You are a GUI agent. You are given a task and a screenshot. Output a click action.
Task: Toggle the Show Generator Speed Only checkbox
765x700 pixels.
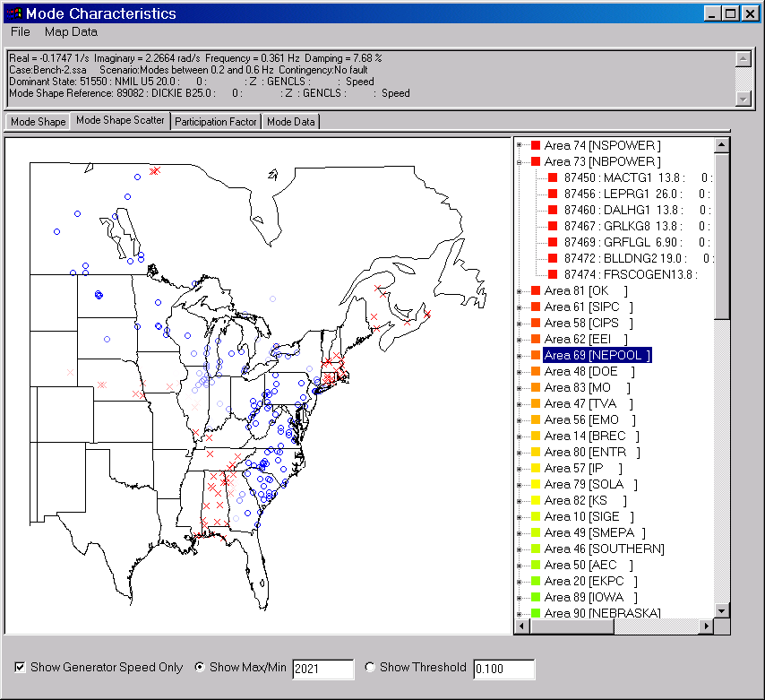[x=19, y=667]
